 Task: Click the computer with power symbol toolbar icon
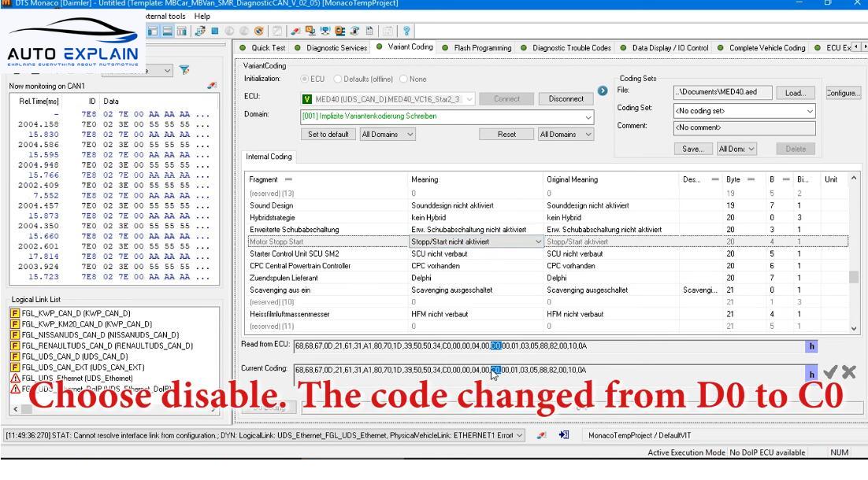tap(310, 31)
